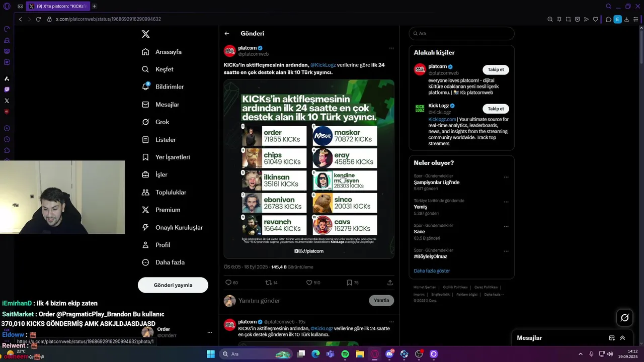Expand the Mesajlar drawer
Image resolution: width=644 pixels, height=362 pixels.
point(623,338)
